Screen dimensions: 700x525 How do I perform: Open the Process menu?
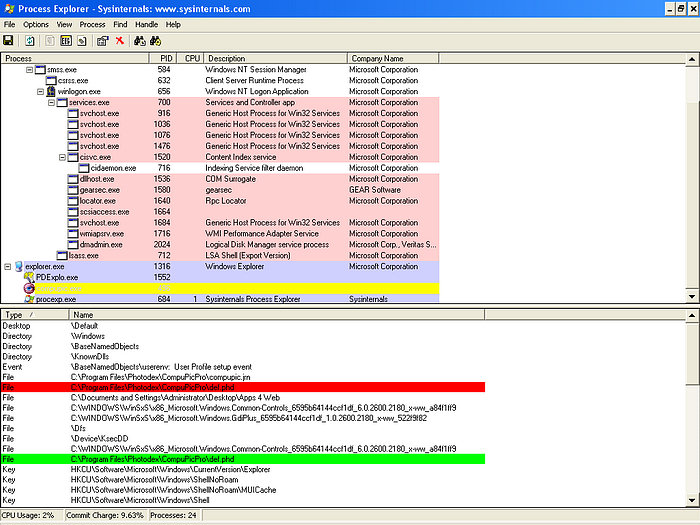[x=92, y=25]
